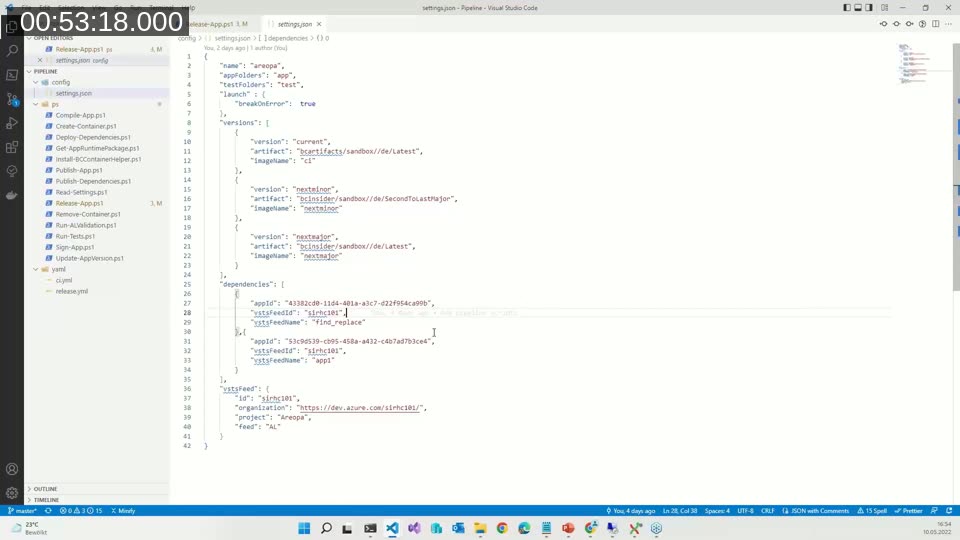Toggle the primary side bar
Image resolution: width=960 pixels, height=540 pixels.
(847, 7)
